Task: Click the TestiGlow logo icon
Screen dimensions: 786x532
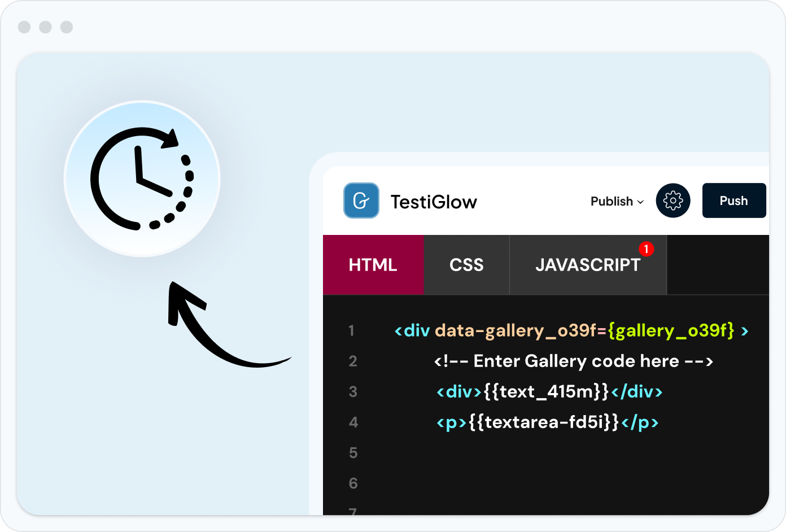Action: (x=361, y=200)
